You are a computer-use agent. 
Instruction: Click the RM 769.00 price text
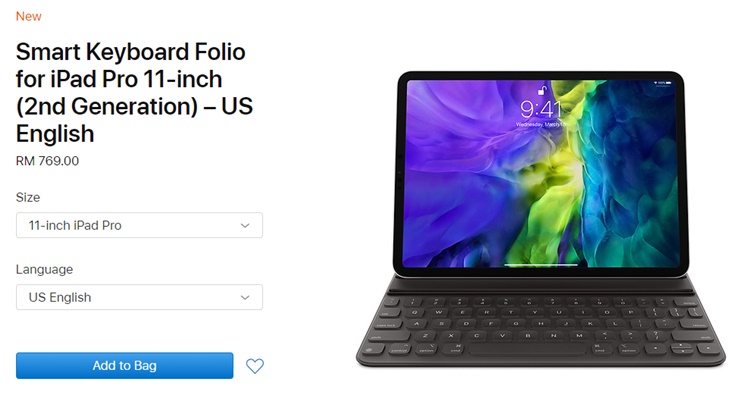[x=47, y=161]
